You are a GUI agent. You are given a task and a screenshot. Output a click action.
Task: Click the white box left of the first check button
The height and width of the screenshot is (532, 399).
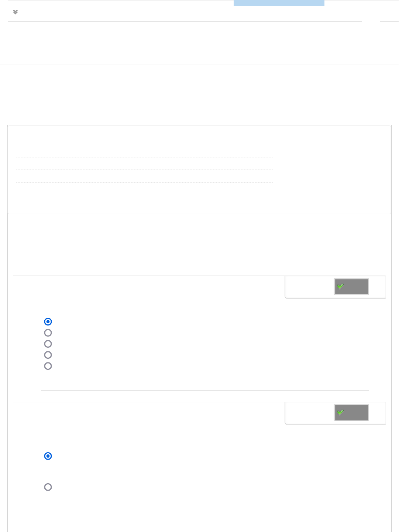(309, 287)
